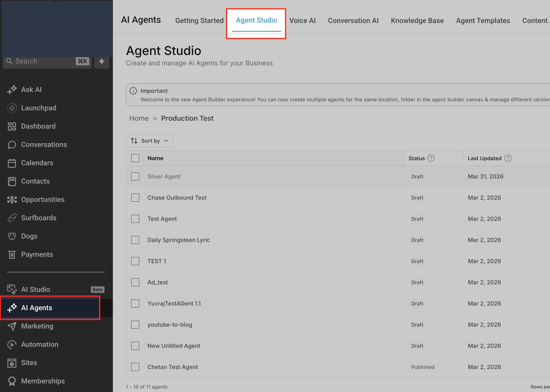Screen dimensions: 550x392
Task: Open Ask AI sparkle icon
Action: [x=12, y=90]
